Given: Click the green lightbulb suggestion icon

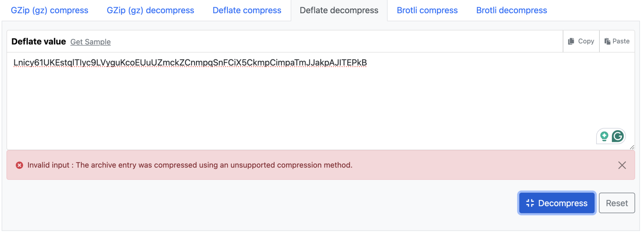Looking at the screenshot, I should [x=604, y=136].
